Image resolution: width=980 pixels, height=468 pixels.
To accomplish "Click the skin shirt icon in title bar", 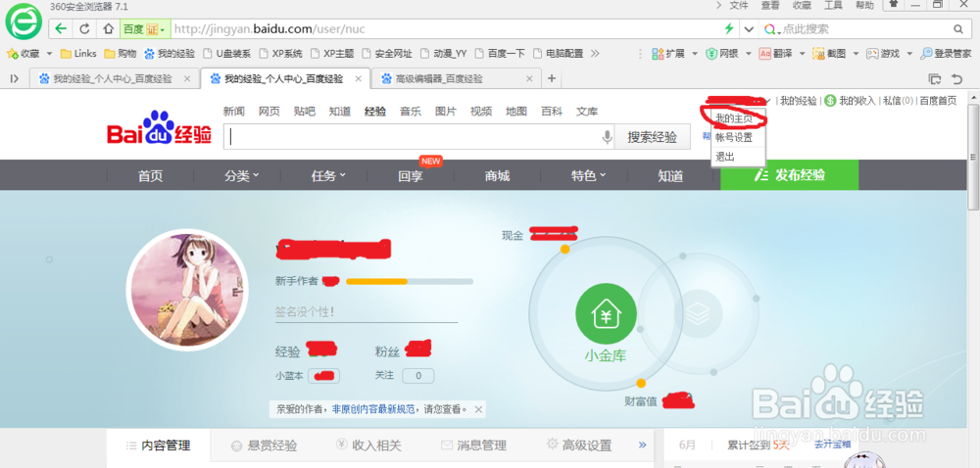I will [895, 4].
